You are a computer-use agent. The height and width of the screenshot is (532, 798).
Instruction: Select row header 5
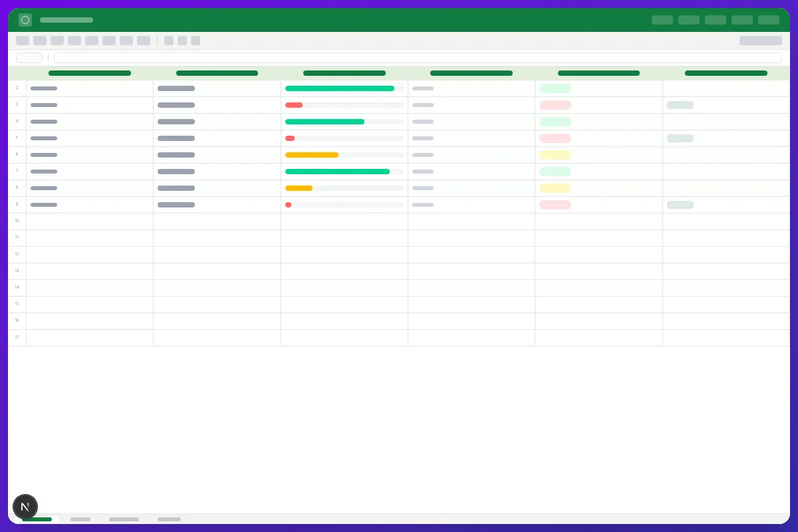coord(17,138)
